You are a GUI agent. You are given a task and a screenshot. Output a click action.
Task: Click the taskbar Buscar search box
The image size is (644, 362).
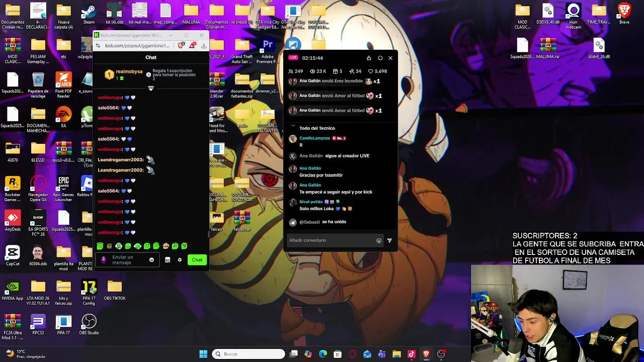249,354
